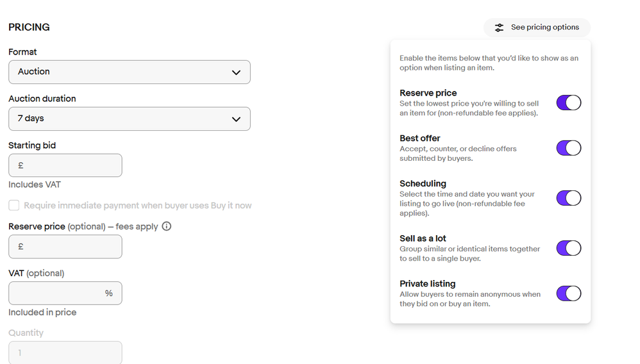Click the Starting bid price field
The width and height of the screenshot is (640, 364).
tap(65, 165)
